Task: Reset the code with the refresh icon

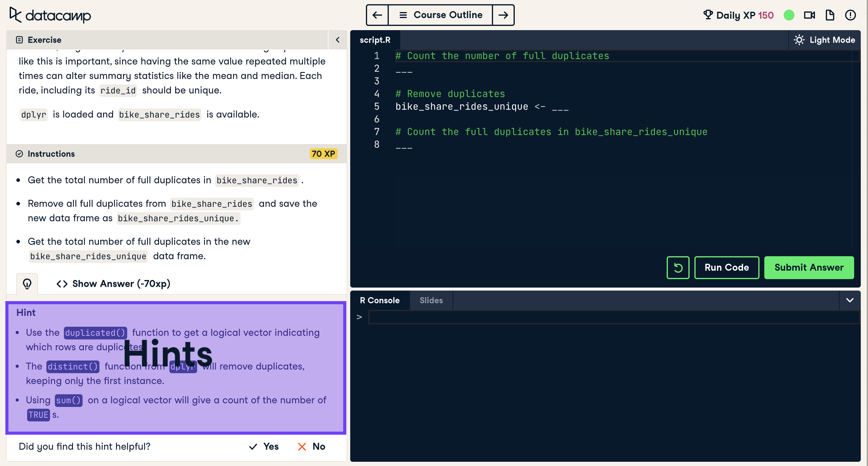Action: tap(678, 268)
